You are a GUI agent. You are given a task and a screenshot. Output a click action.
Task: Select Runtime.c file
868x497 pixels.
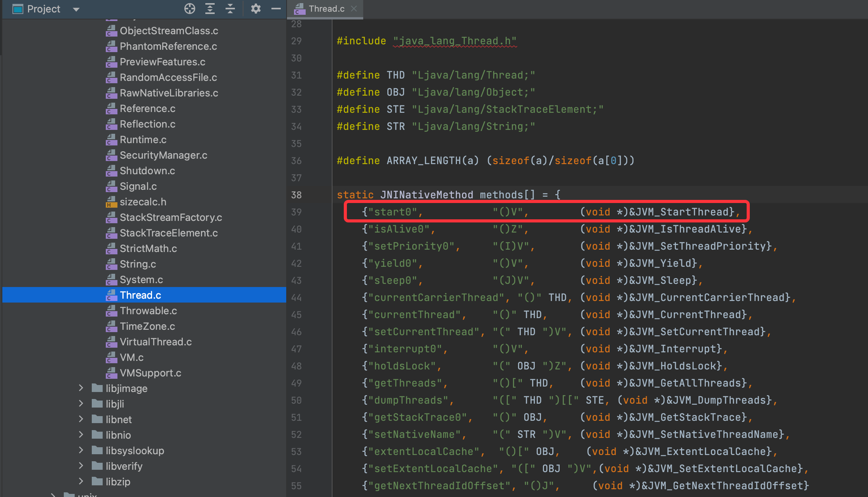tap(143, 140)
